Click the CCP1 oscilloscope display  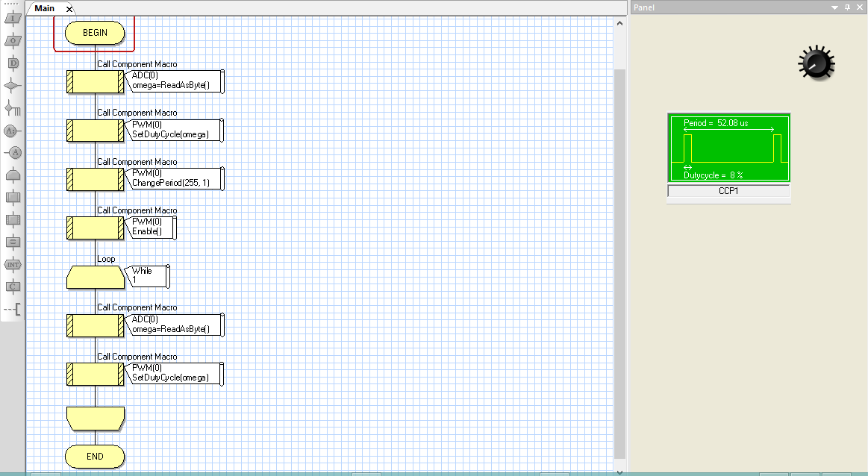[x=728, y=148]
